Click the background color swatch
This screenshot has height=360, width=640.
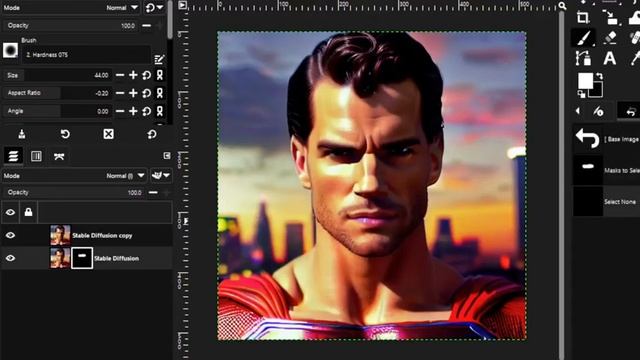(597, 91)
